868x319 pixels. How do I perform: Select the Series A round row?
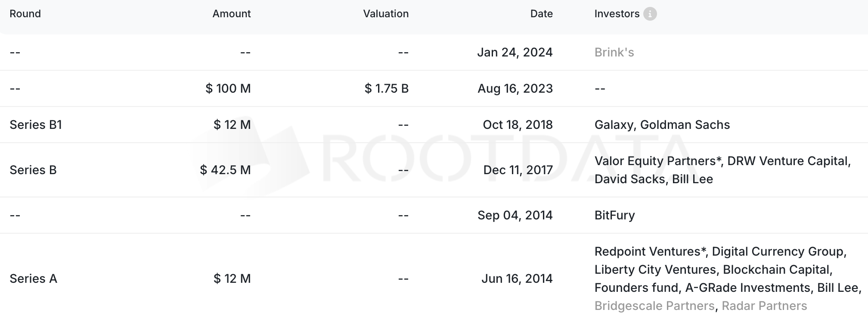33,279
